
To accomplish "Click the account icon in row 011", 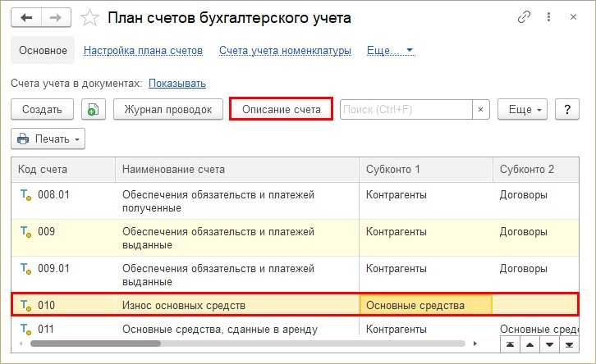I will click(x=25, y=329).
